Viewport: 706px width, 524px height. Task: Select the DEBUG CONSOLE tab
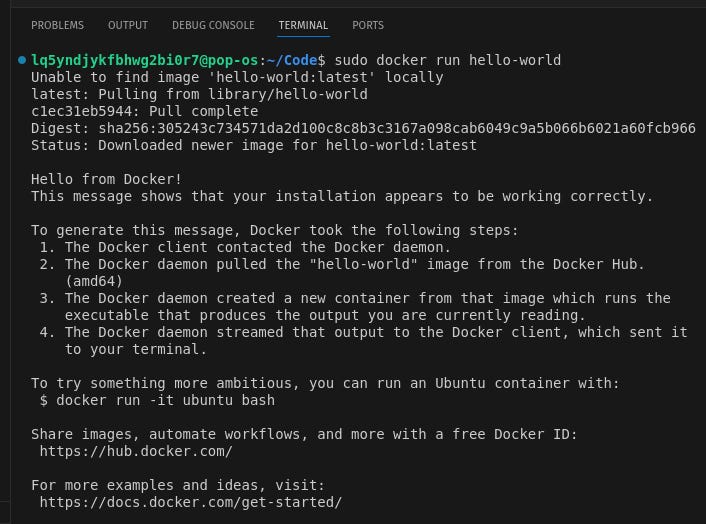coord(213,25)
